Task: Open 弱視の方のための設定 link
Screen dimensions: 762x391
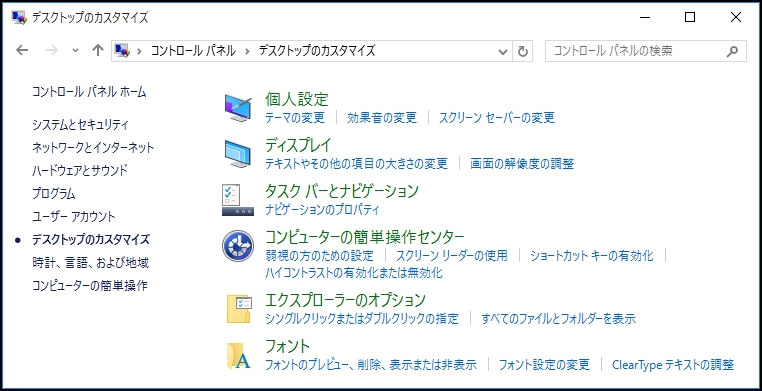Action: [319, 255]
